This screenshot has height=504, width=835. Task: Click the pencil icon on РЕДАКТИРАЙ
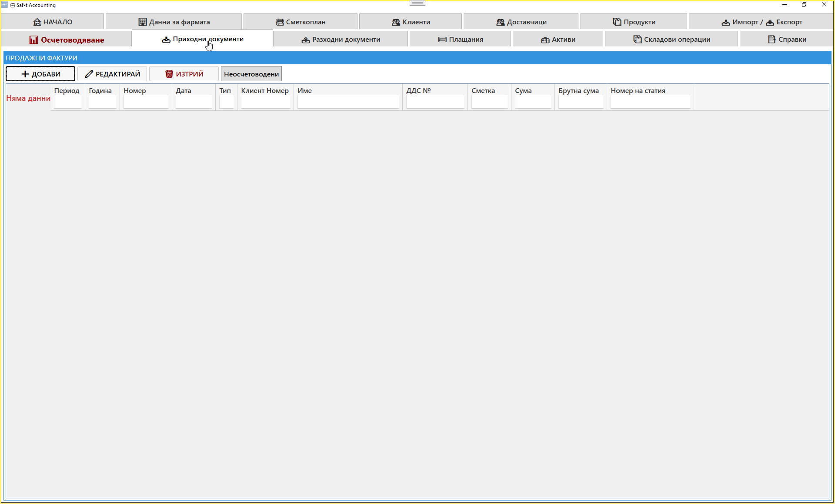pos(89,74)
